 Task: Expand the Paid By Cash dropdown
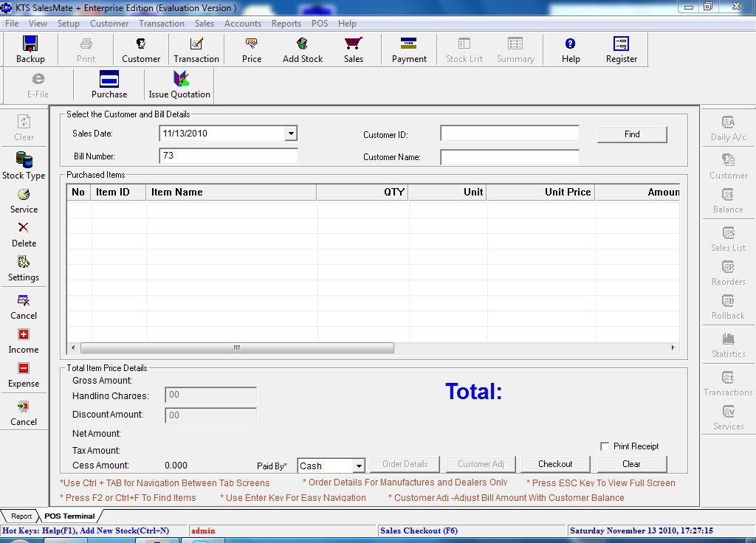(x=358, y=466)
